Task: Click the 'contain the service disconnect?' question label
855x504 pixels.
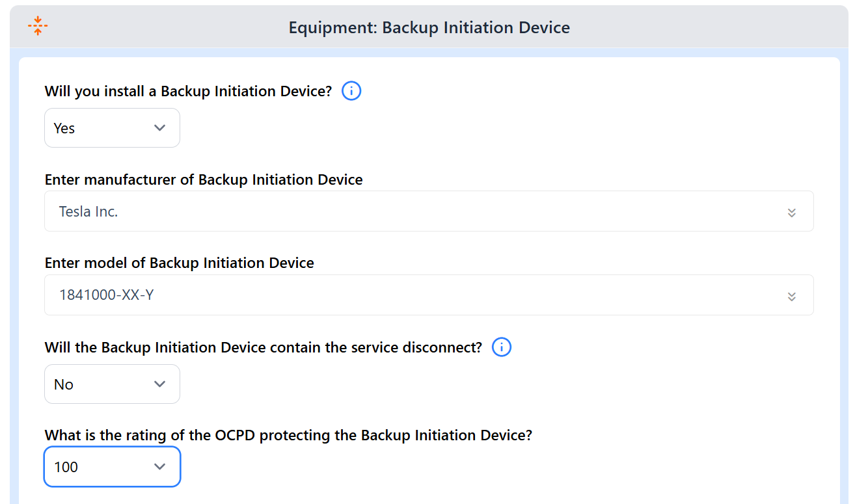Action: [264, 347]
